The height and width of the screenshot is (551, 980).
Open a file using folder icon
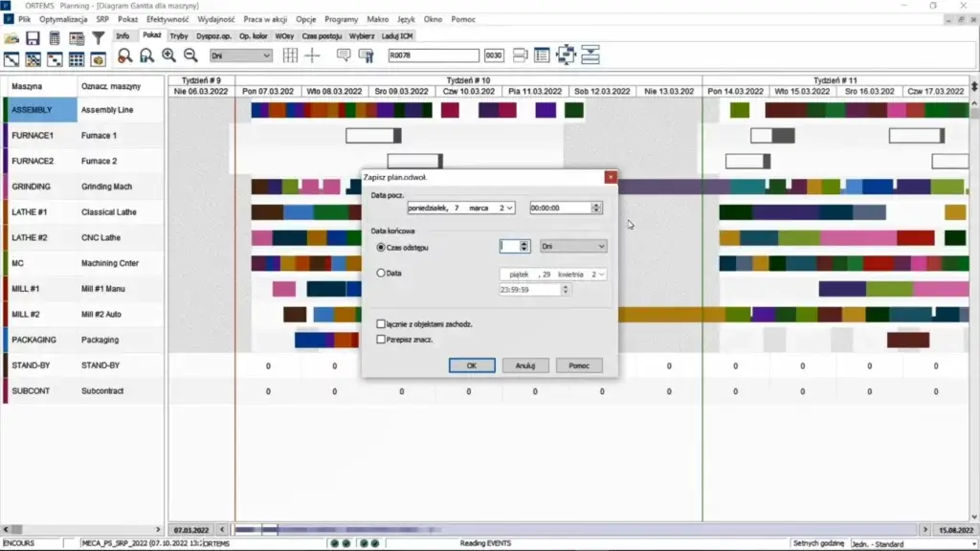11,36
